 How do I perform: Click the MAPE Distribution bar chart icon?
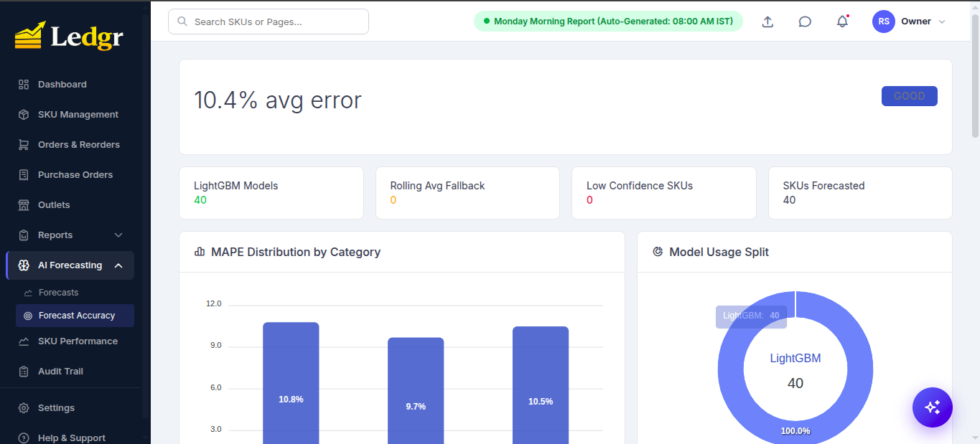coord(200,252)
